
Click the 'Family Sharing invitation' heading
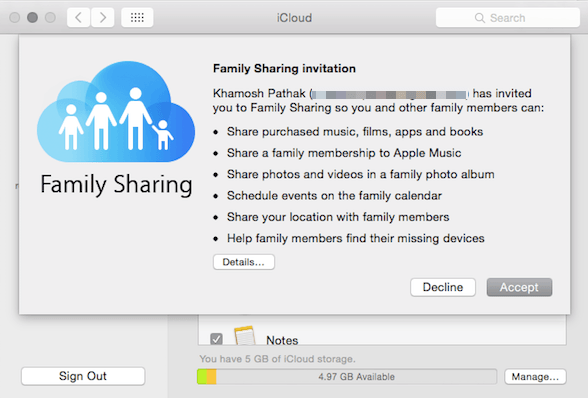(284, 68)
